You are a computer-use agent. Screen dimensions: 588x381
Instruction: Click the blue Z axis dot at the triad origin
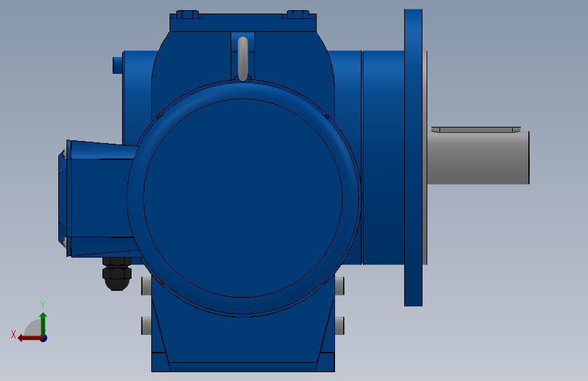pos(44,338)
